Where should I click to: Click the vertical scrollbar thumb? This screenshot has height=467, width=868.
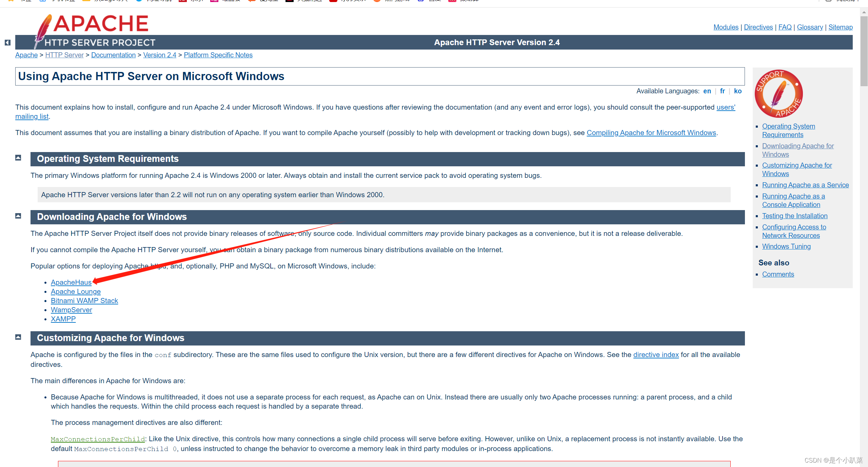tap(864, 51)
